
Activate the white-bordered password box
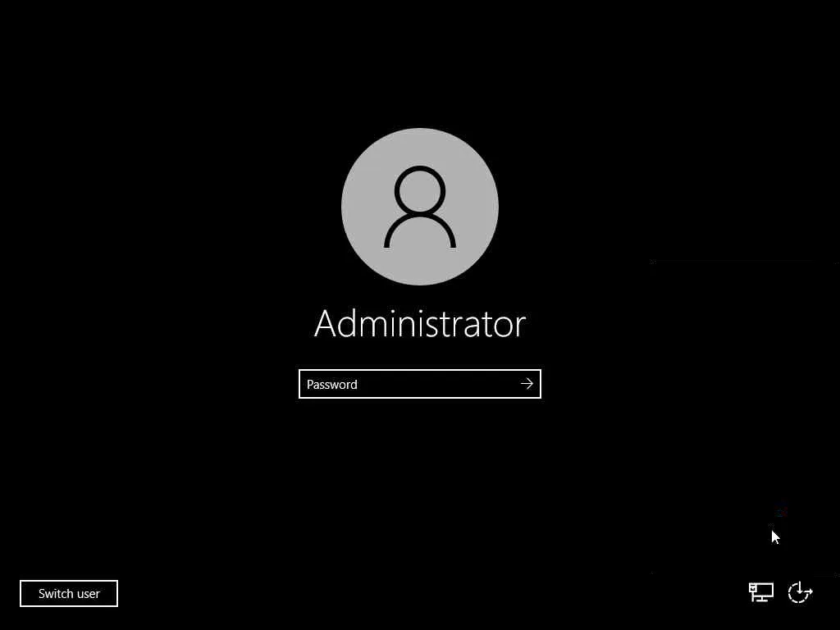419,384
